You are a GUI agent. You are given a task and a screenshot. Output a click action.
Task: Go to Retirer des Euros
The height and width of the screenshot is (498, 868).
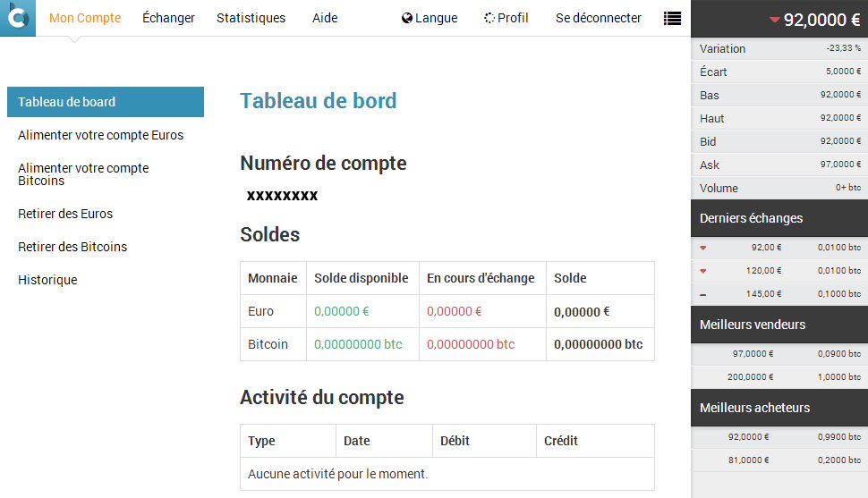(65, 214)
